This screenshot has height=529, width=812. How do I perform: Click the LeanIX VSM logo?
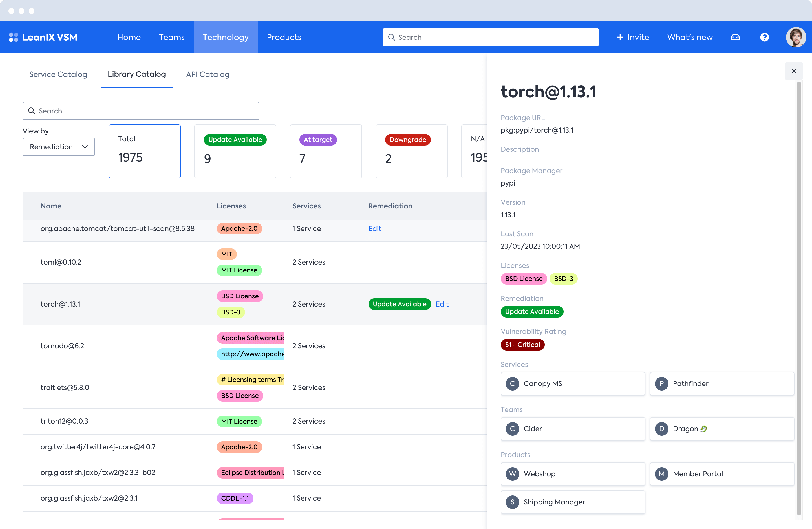pyautogui.click(x=43, y=37)
